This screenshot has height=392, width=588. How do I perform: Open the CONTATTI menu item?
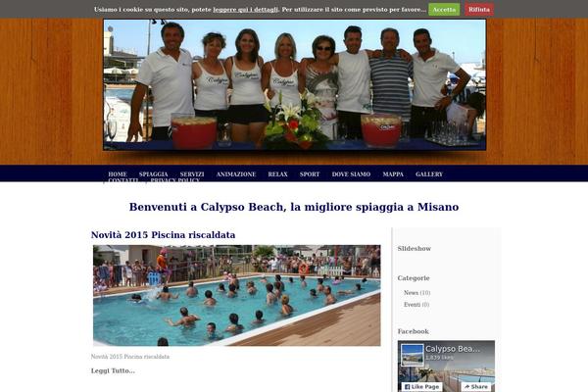click(123, 180)
